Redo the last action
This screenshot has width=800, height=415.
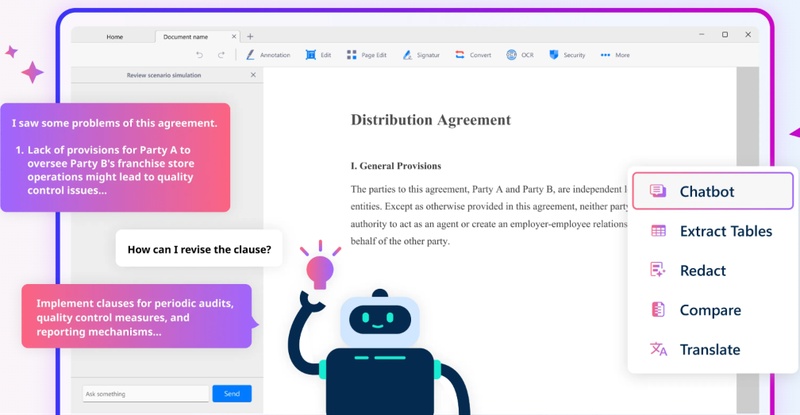(221, 55)
